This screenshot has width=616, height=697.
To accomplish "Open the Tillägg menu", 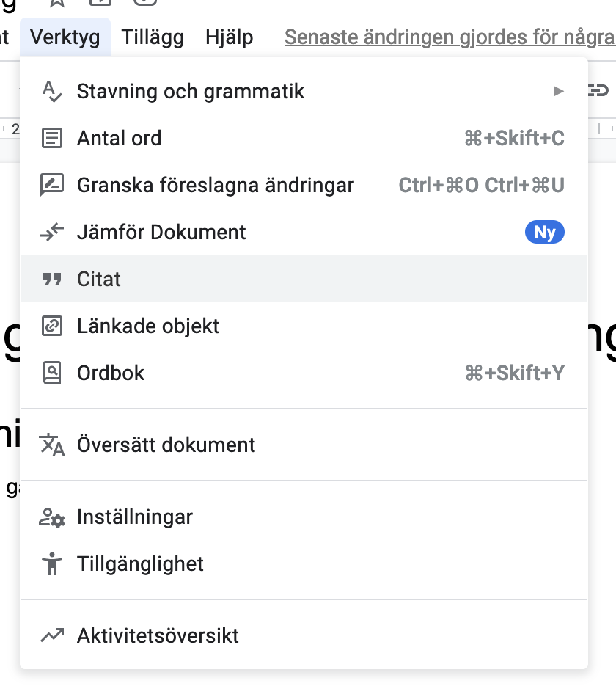I will point(153,37).
